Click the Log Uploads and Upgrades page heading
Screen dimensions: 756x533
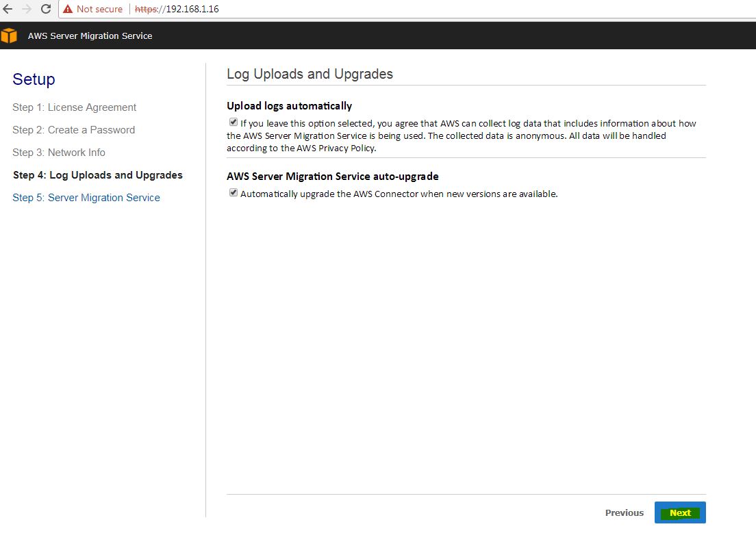[x=310, y=74]
